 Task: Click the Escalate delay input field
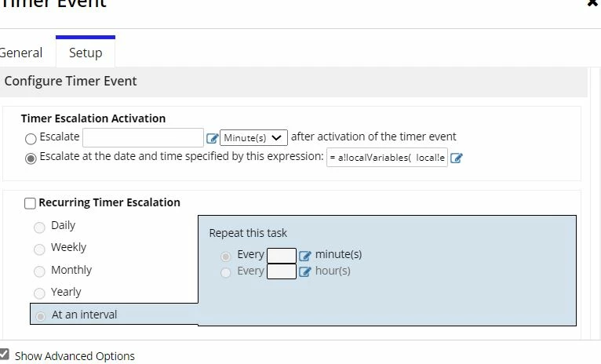[143, 137]
